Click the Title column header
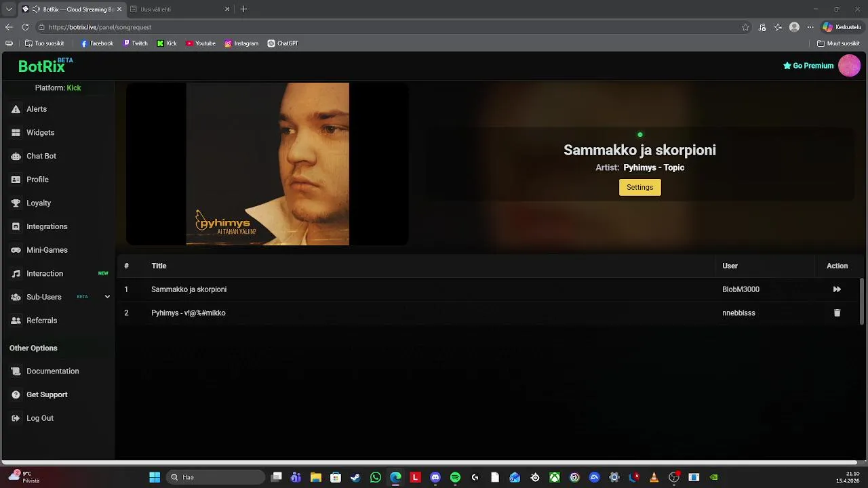 coord(159,266)
